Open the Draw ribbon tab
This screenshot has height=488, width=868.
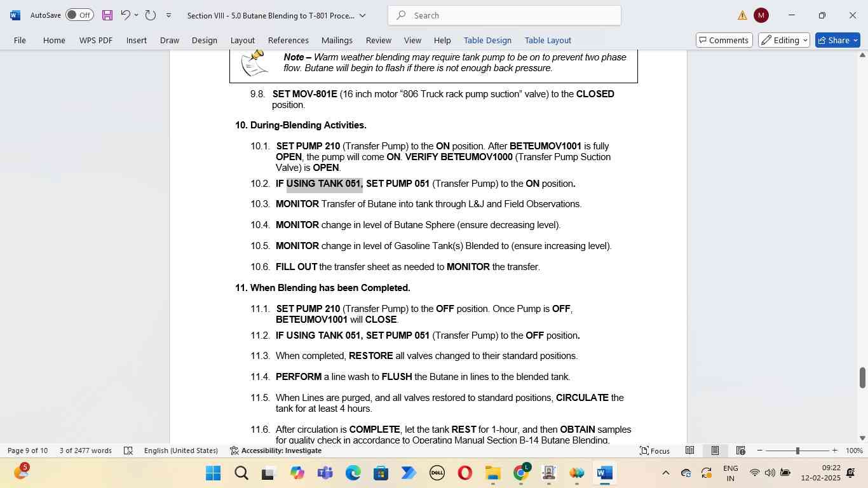[x=169, y=40]
